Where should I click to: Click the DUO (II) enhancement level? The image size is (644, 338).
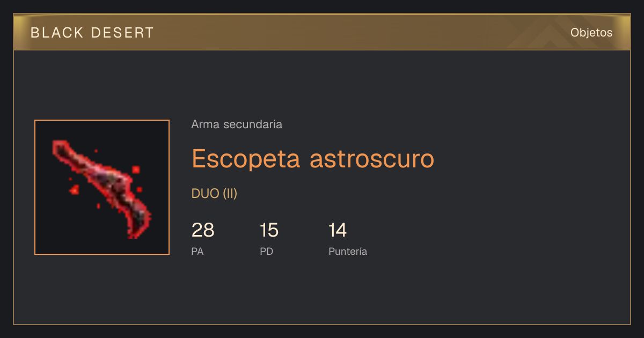click(x=214, y=194)
